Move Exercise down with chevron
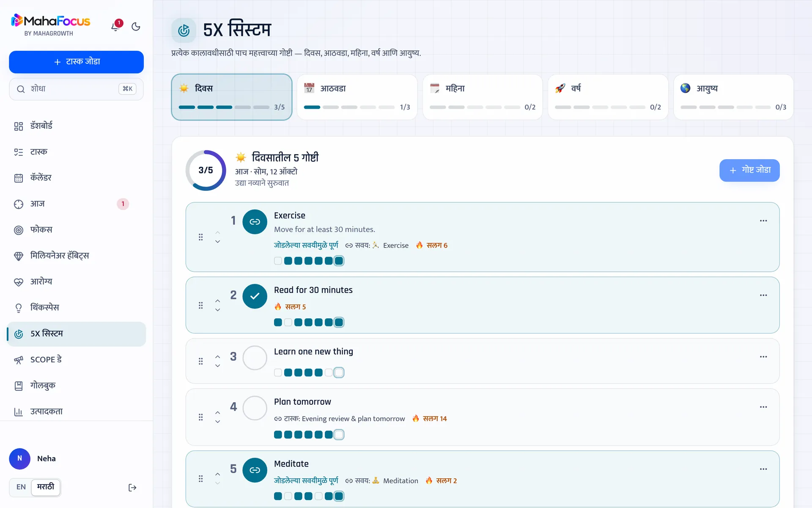 click(x=217, y=242)
